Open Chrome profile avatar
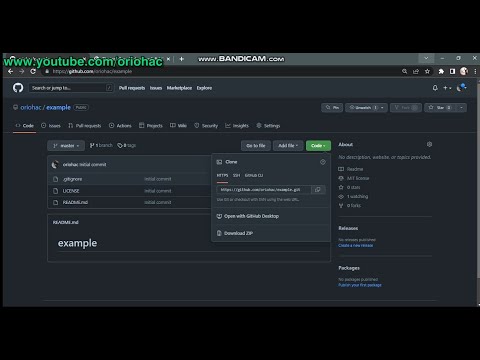The image size is (480, 360). click(x=464, y=71)
